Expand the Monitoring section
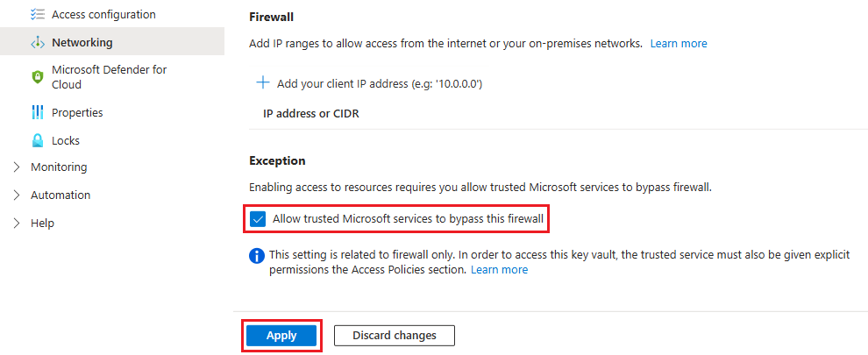The image size is (868, 355). pyautogui.click(x=17, y=167)
